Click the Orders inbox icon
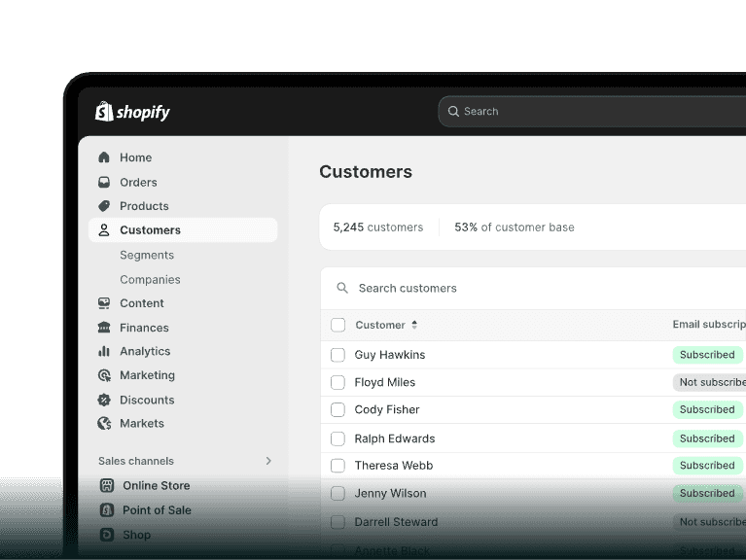Screen dimensions: 746x560 104,182
